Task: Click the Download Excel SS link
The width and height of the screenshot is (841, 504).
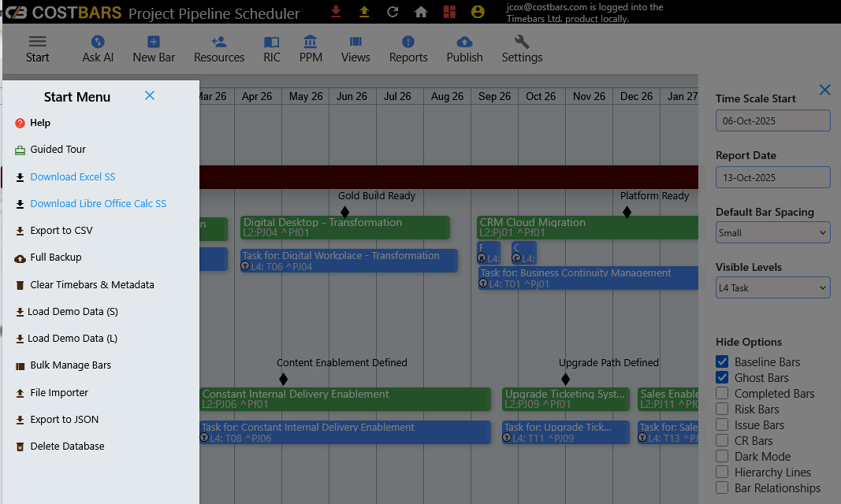Action: pyautogui.click(x=73, y=177)
